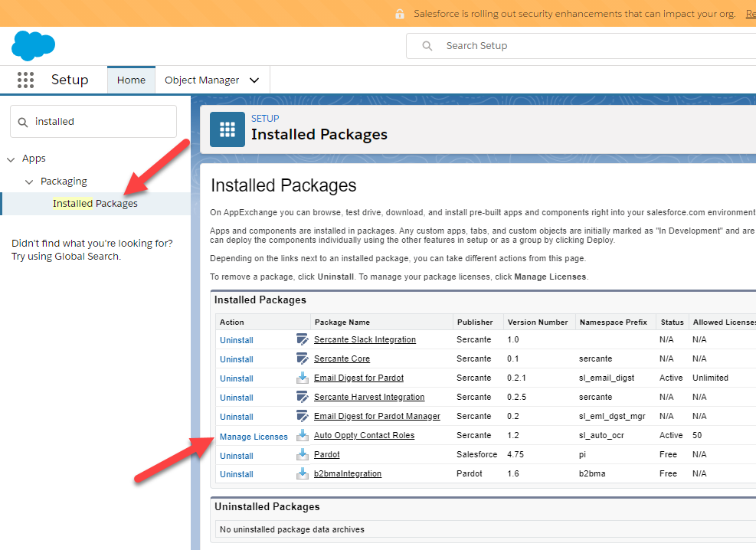Click the package icon beside Email Digest for Pardot Manager

(x=303, y=416)
